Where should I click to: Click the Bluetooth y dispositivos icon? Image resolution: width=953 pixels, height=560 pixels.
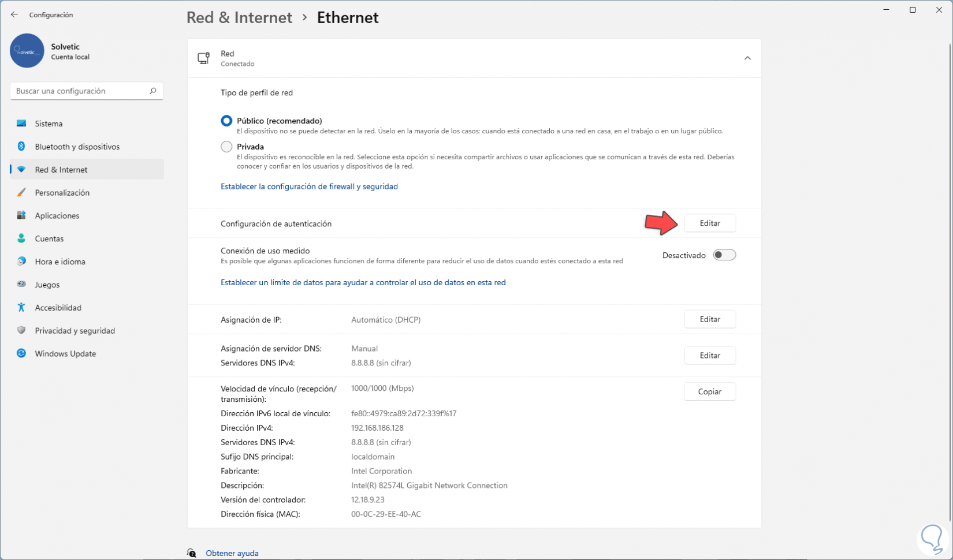[x=21, y=147]
